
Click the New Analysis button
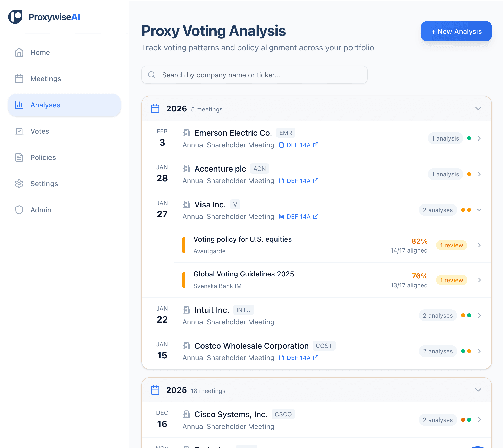point(456,31)
